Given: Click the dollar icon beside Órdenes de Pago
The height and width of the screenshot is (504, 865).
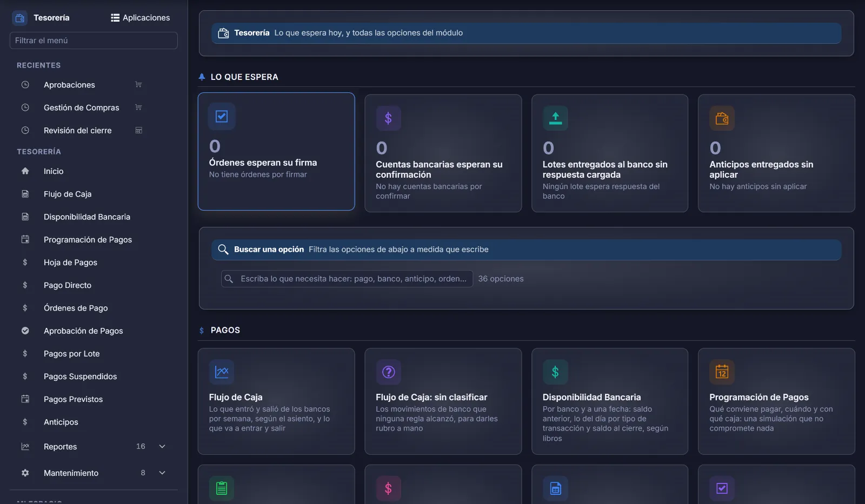Looking at the screenshot, I should click(x=25, y=308).
